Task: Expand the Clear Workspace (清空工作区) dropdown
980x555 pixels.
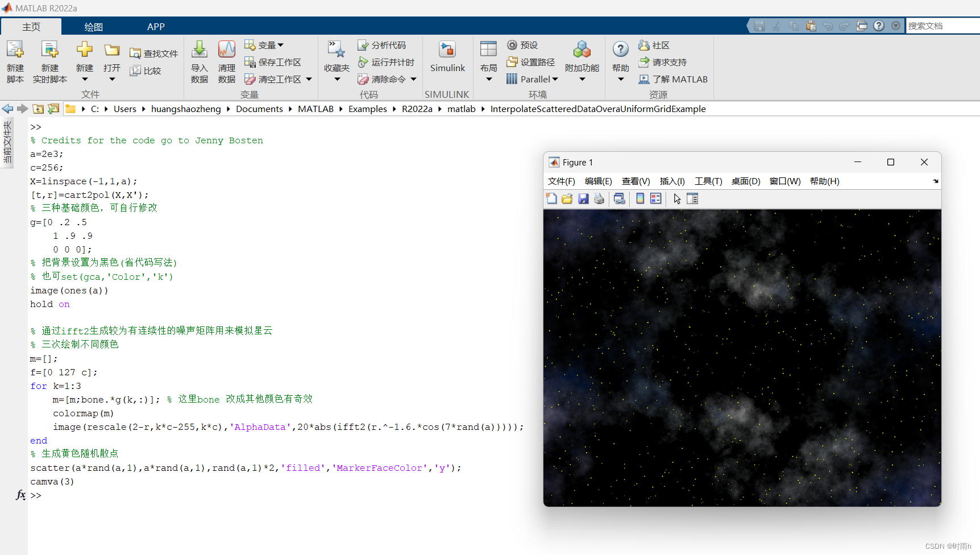Action: coord(309,79)
